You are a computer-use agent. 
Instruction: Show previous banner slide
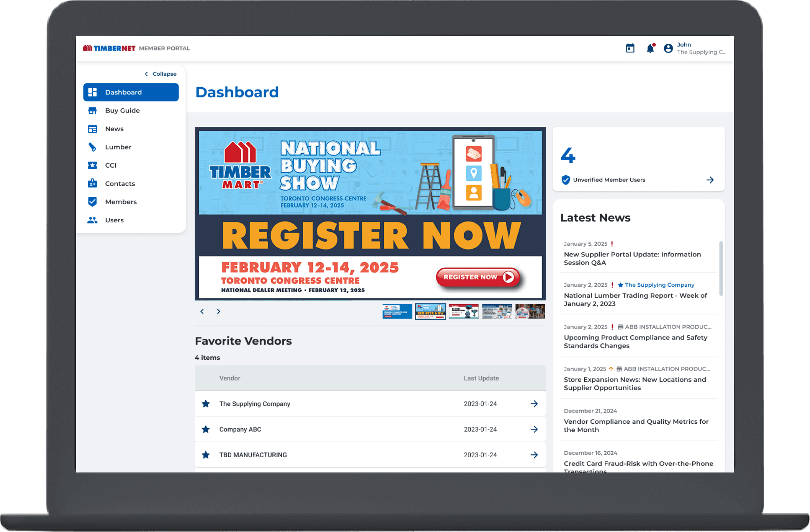(202, 311)
